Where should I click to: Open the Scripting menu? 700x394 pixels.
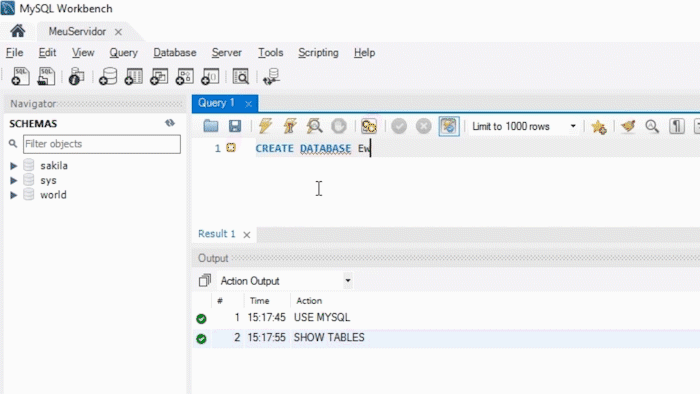coord(318,53)
